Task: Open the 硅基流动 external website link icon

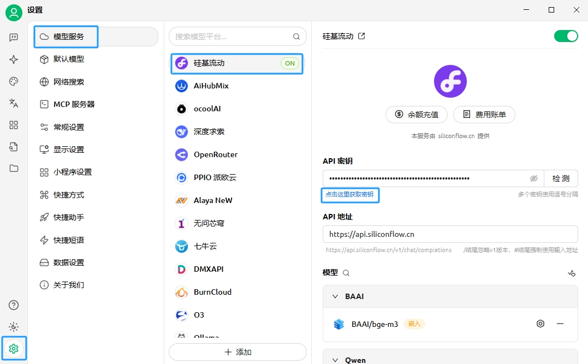Action: 361,36
